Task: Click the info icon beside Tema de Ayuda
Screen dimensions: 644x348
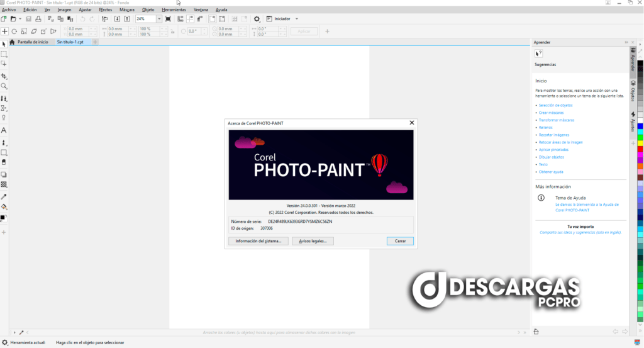Action: point(541,198)
